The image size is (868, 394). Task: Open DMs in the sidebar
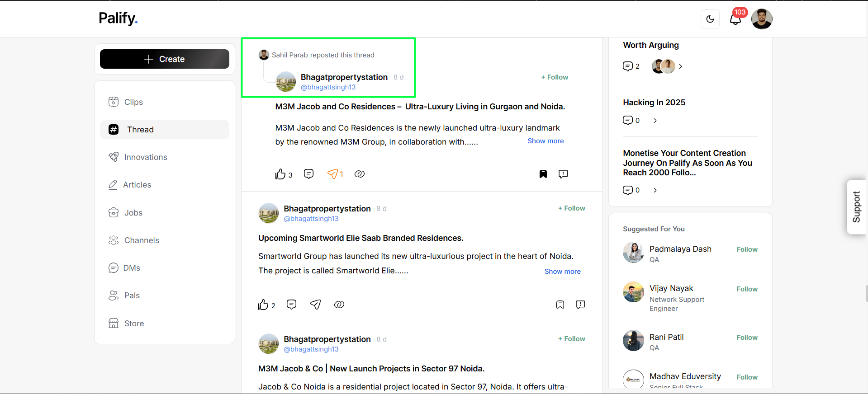click(165, 268)
